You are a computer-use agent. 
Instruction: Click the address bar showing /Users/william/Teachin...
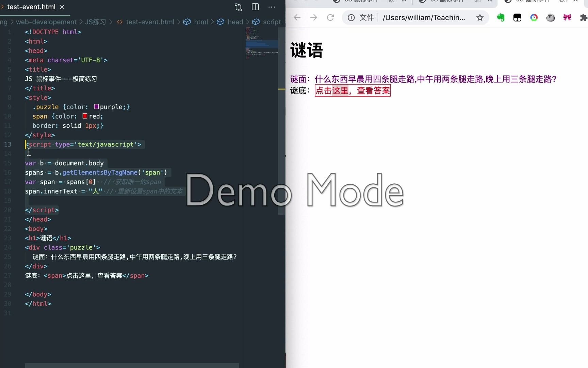[x=424, y=17]
